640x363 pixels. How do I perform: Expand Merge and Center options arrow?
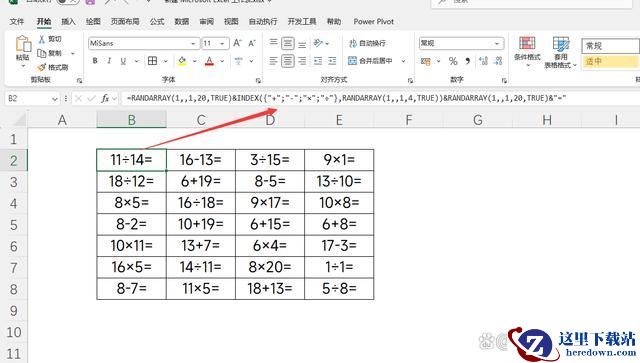click(403, 61)
